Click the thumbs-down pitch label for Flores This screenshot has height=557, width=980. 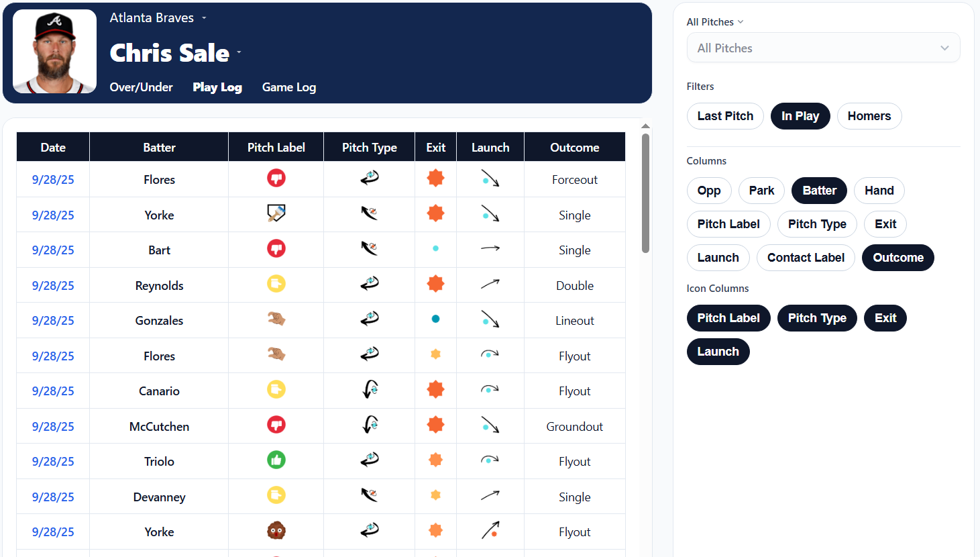click(x=276, y=179)
